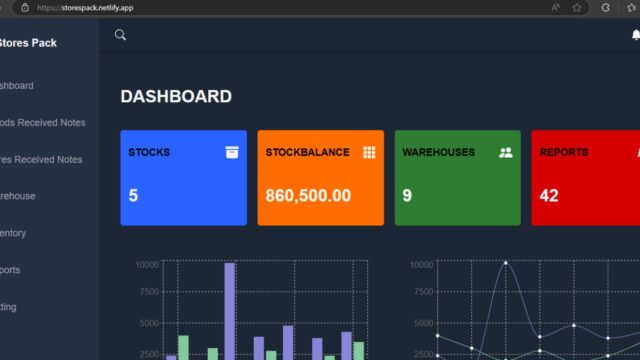640x360 pixels.
Task: Click the Stocks card archive icon
Action: coord(232,152)
